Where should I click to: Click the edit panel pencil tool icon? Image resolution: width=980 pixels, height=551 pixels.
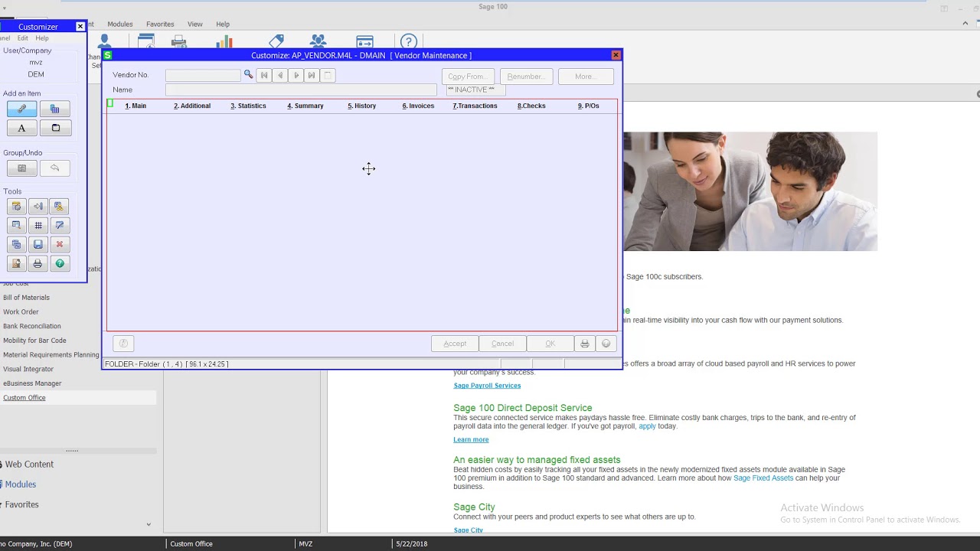pyautogui.click(x=60, y=226)
